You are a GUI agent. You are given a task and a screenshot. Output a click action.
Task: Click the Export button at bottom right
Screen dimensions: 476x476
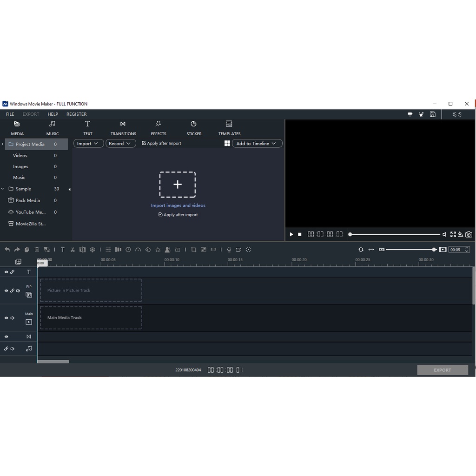(x=442, y=370)
